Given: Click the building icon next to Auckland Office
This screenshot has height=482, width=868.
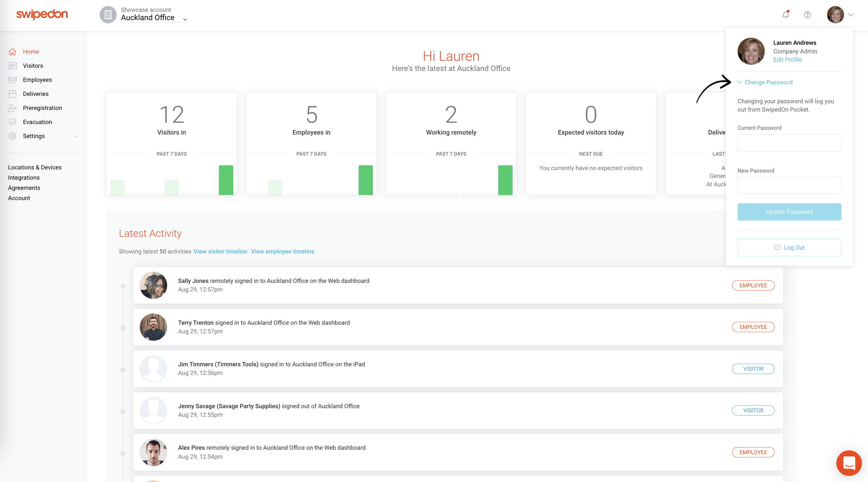Looking at the screenshot, I should 108,14.
